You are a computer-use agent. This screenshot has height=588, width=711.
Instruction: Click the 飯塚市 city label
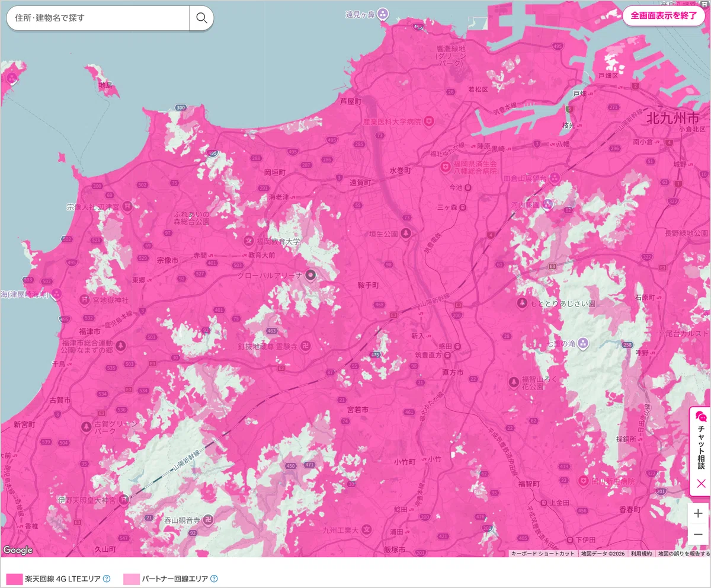coord(395,549)
